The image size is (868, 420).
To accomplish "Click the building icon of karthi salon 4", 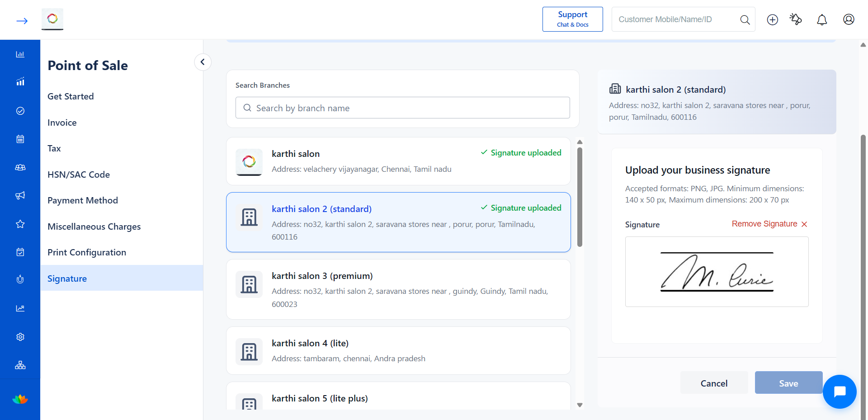I will [x=249, y=352].
